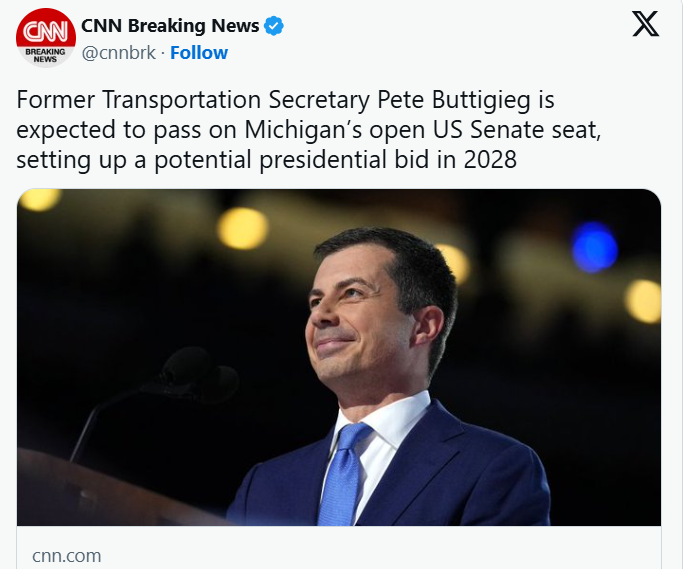This screenshot has width=684, height=571.
Task: Click the red CNN logo in the avatar
Action: 46,29
